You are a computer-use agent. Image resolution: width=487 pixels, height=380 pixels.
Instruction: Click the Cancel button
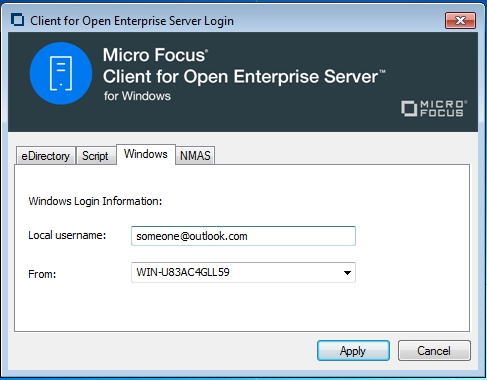click(434, 351)
